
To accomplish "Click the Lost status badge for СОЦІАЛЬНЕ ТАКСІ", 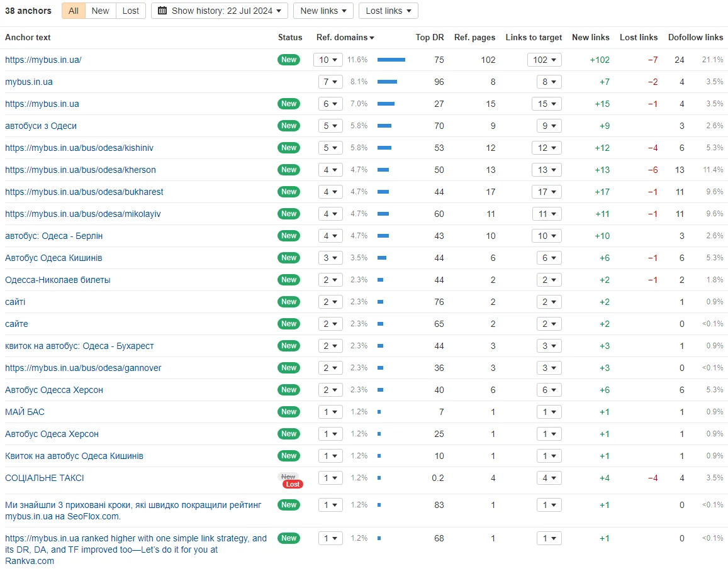I will pyautogui.click(x=293, y=484).
